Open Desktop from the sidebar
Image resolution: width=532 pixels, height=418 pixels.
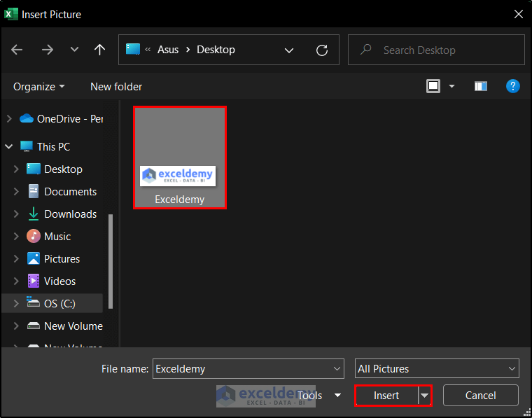click(55, 169)
